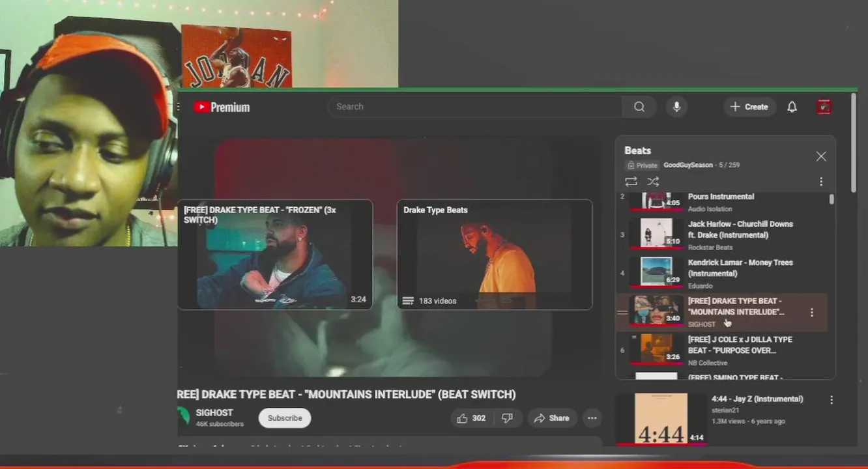This screenshot has height=469, width=868.
Task: Share the Mountains Interlude video
Action: [x=551, y=418]
